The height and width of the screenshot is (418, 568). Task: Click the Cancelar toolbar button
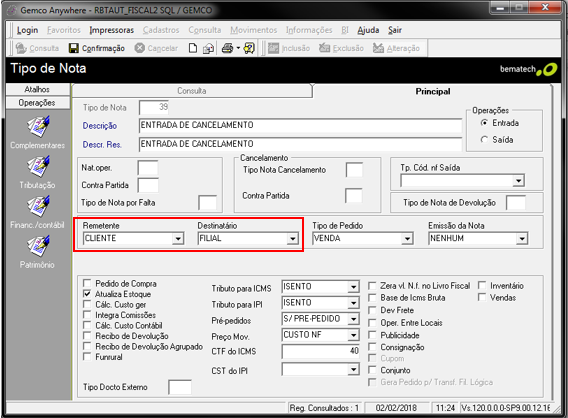(156, 48)
